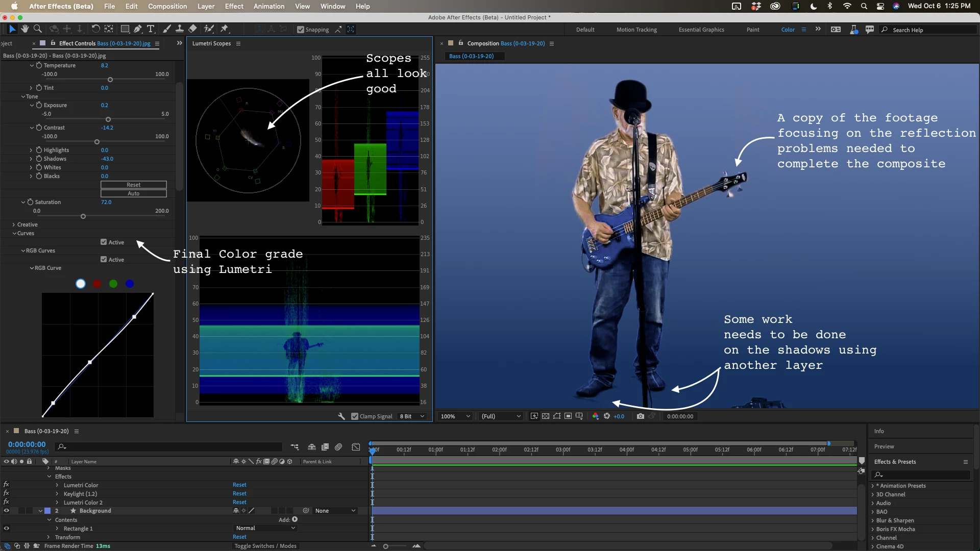980x551 pixels.
Task: Click the Auto tone button
Action: coord(133,193)
